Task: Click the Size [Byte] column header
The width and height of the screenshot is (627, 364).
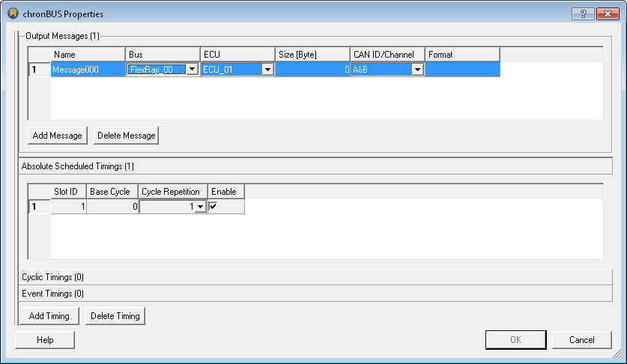Action: click(x=312, y=55)
